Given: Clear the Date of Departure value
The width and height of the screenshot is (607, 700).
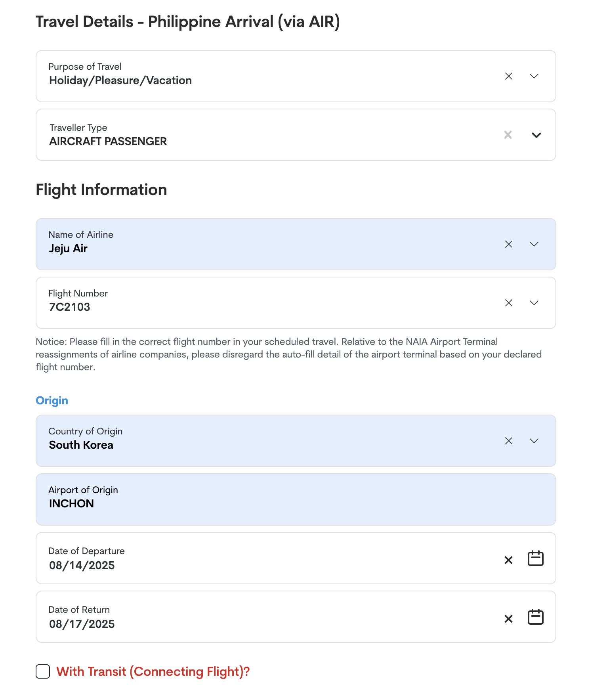Looking at the screenshot, I should (508, 560).
